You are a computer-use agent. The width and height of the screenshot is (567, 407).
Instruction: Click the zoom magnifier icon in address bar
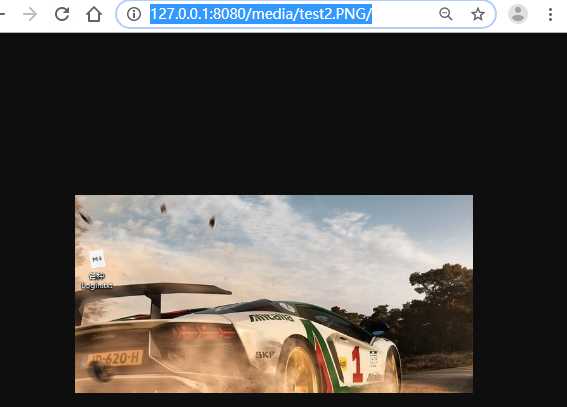pos(446,14)
